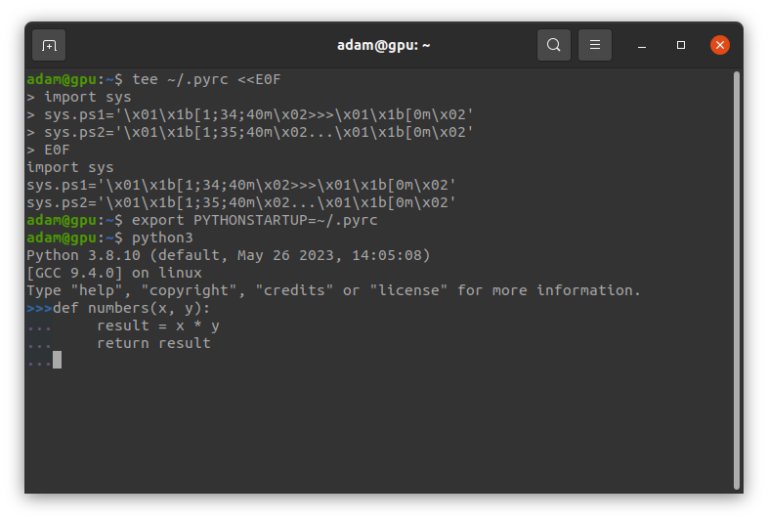This screenshot has width=768, height=521.
Task: Click the '[GCC 9.4.0] on linux' line
Action: (114, 273)
